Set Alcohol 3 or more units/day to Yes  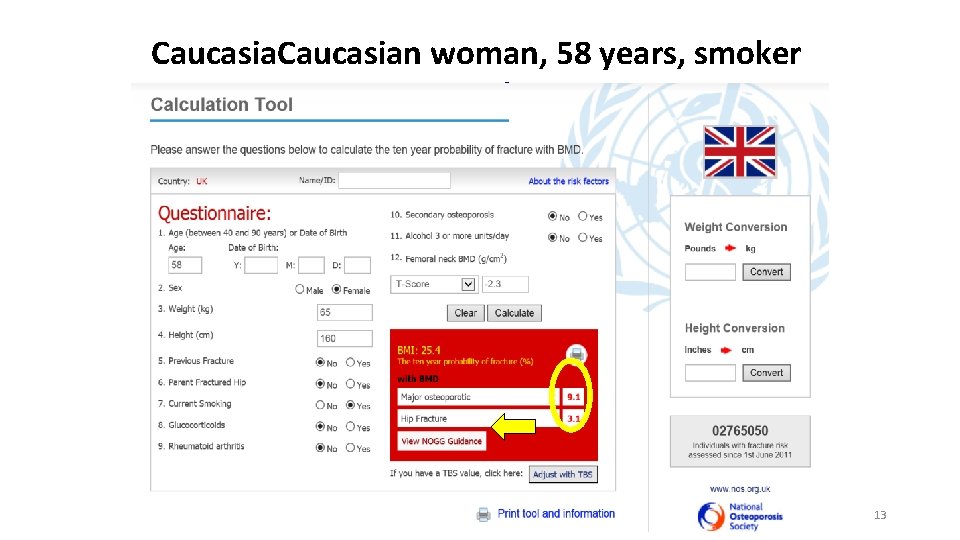[583, 238]
